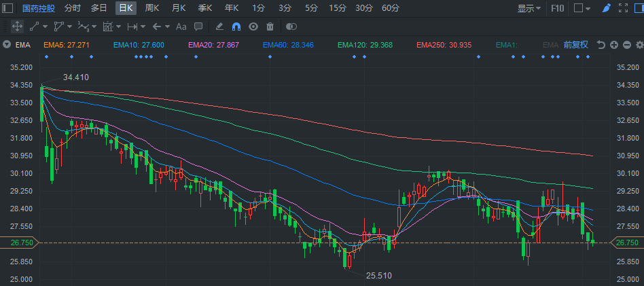Select the Aa text annotation tool
The image size is (644, 286).
pyautogui.click(x=181, y=26)
